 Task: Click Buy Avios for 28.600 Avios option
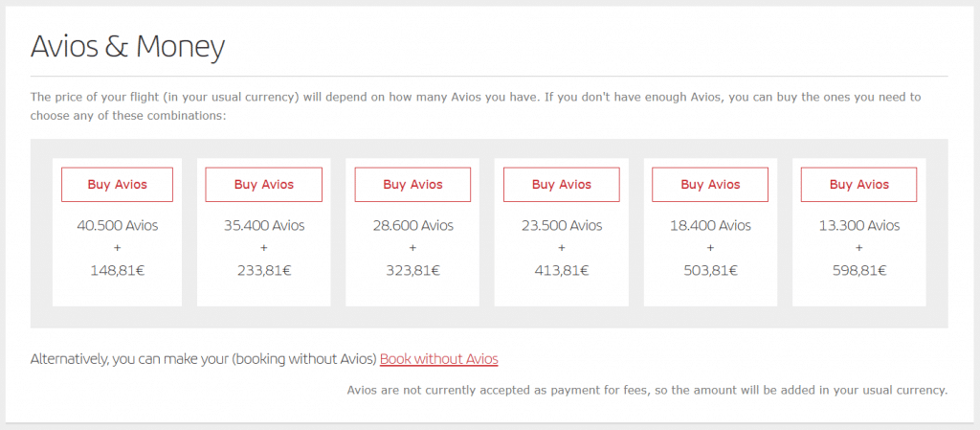pyautogui.click(x=412, y=185)
